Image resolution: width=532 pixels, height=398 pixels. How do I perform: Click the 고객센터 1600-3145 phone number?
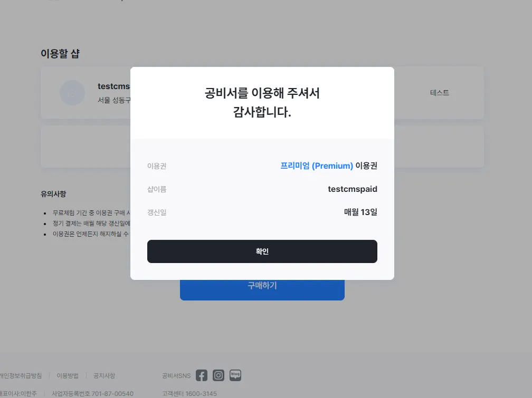189,394
